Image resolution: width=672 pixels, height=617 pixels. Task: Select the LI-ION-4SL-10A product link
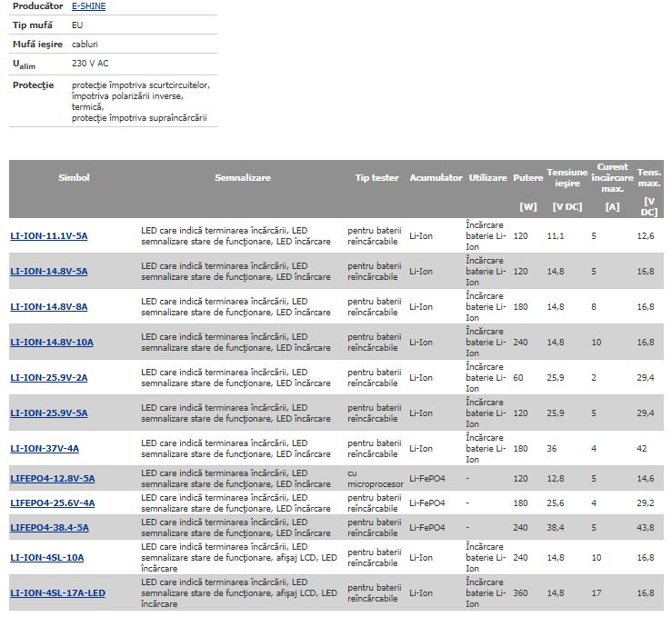(47, 558)
